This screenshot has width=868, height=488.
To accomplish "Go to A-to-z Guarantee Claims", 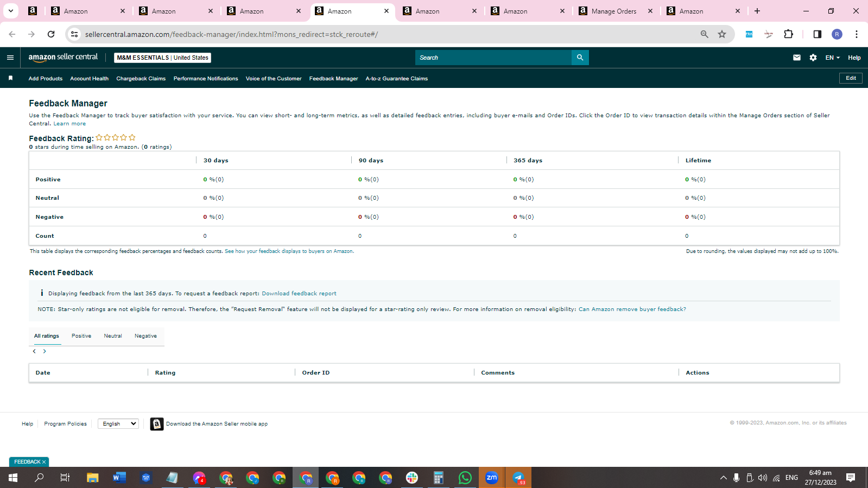I will coord(397,79).
